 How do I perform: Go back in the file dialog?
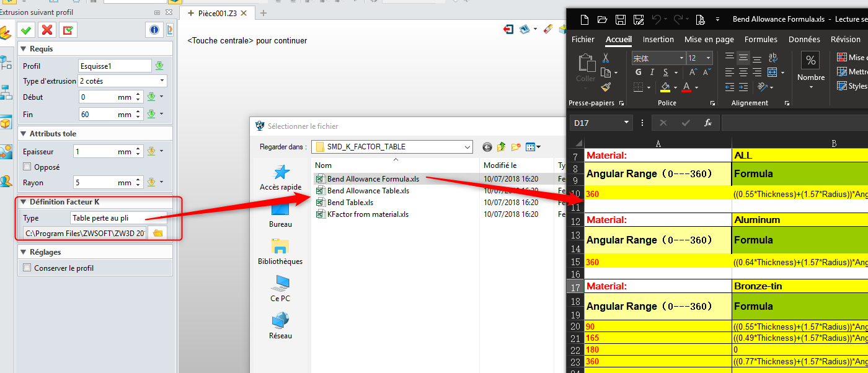[487, 147]
